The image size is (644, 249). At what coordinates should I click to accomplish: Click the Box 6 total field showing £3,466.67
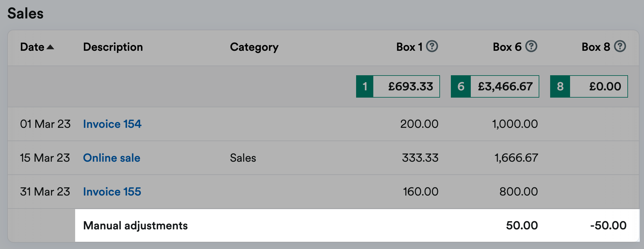click(x=505, y=86)
